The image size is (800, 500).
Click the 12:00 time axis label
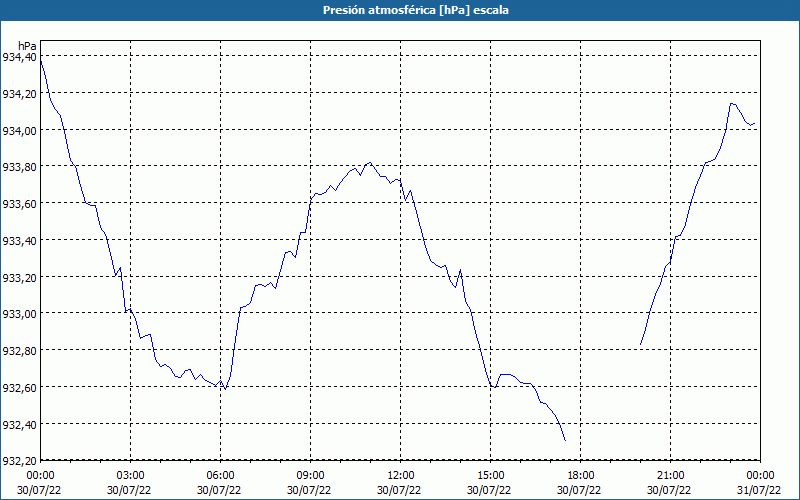[401, 476]
